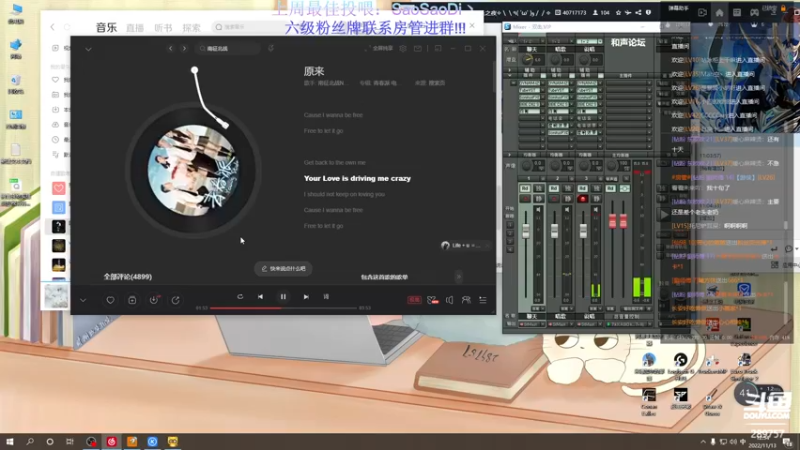The height and width of the screenshot is (450, 800).
Task: Switch to the 探索 tab
Action: click(x=191, y=28)
